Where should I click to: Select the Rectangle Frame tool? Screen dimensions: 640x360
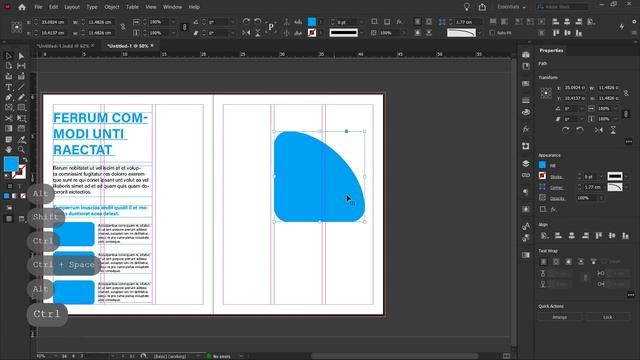(8, 108)
